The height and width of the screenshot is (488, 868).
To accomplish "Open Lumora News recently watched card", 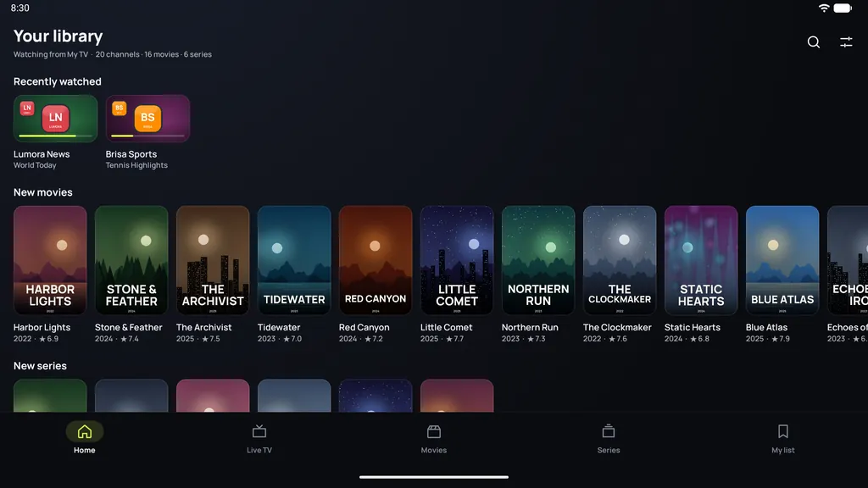I will (55, 119).
